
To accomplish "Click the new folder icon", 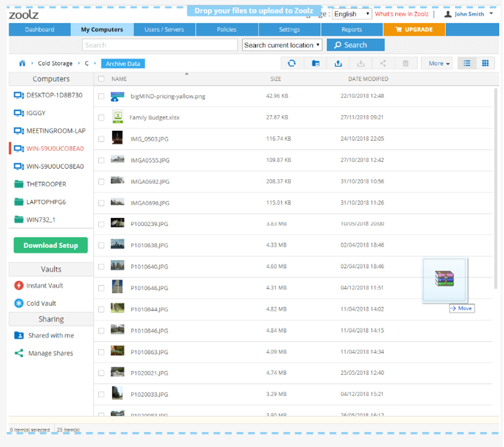I will pos(316,63).
